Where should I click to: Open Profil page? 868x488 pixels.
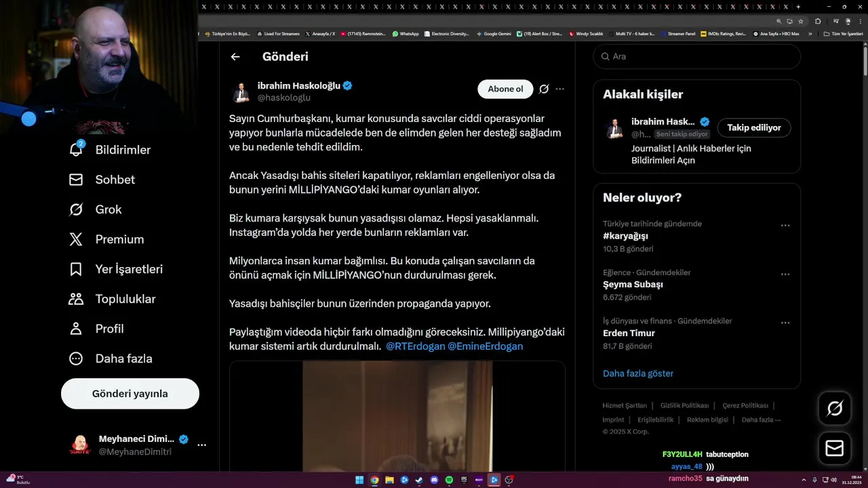(x=96, y=329)
